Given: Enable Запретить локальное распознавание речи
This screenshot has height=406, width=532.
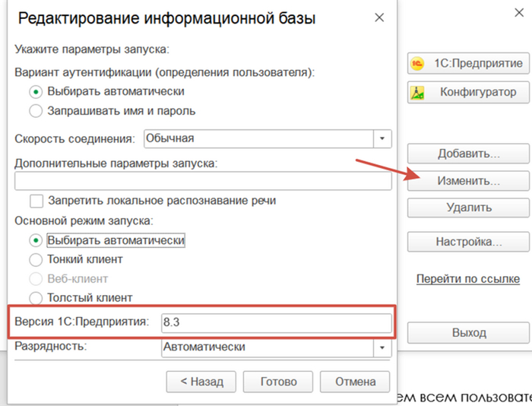Looking at the screenshot, I should [x=36, y=201].
